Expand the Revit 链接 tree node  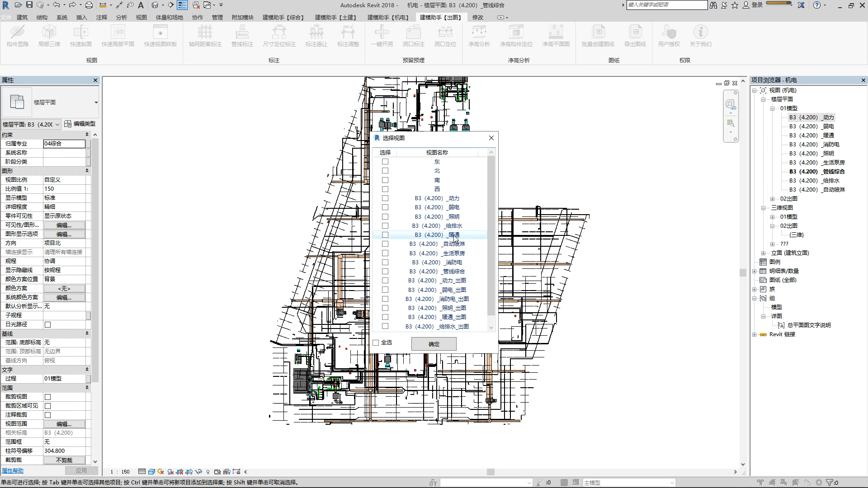click(755, 334)
